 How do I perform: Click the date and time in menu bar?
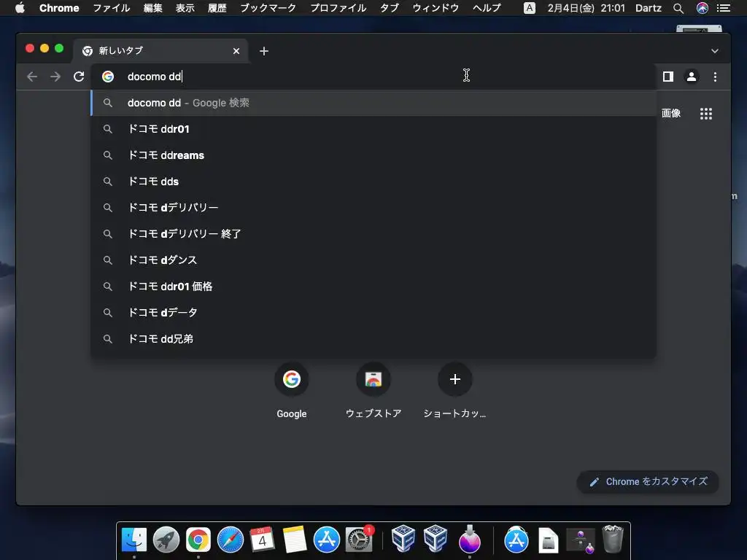coord(586,8)
